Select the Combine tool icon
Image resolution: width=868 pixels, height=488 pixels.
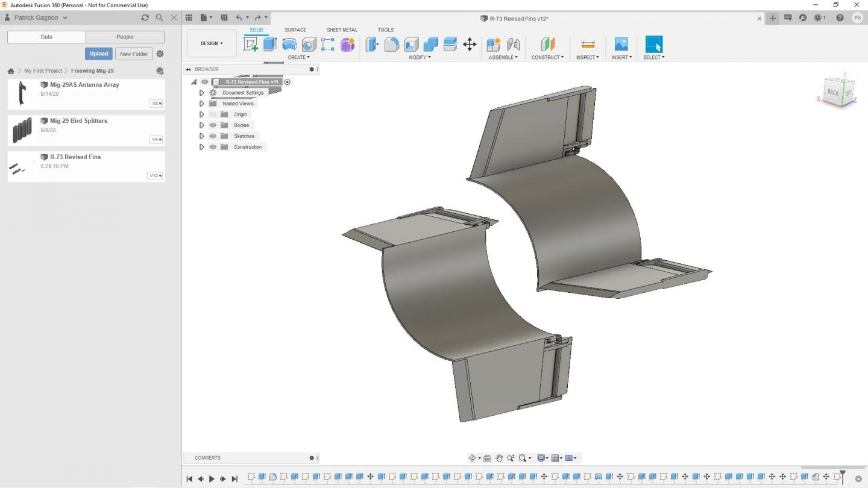coord(430,45)
